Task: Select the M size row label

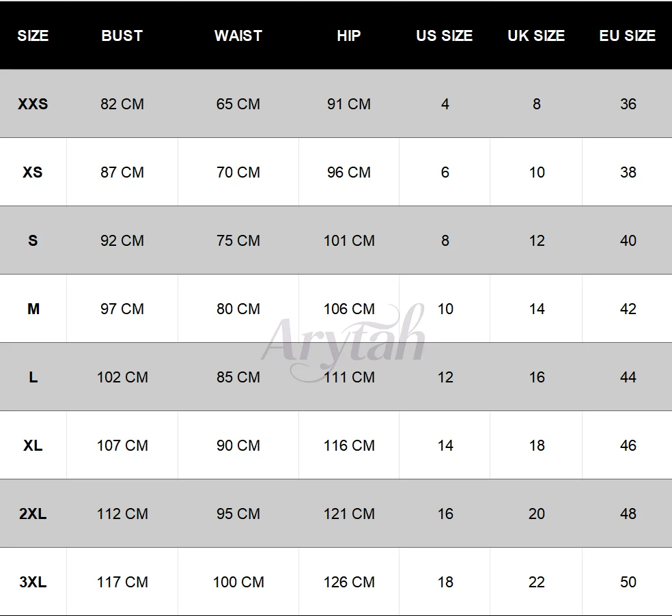Action: (33, 309)
